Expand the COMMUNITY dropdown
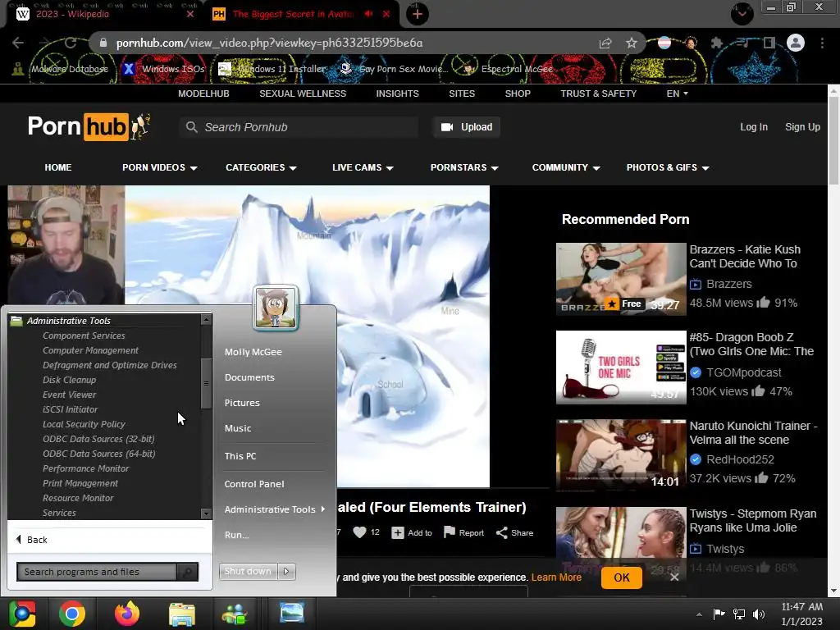Image resolution: width=840 pixels, height=630 pixels. click(x=566, y=167)
